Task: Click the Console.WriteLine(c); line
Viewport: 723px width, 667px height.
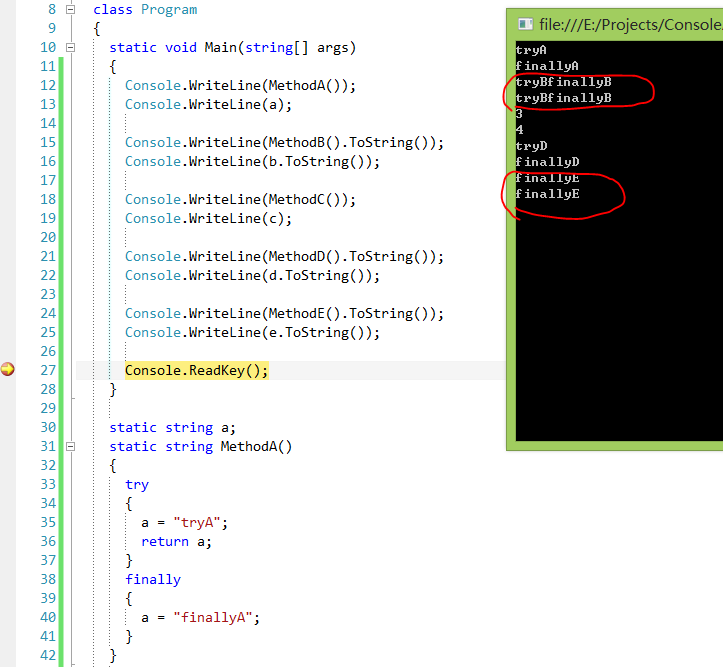Action: [x=208, y=218]
